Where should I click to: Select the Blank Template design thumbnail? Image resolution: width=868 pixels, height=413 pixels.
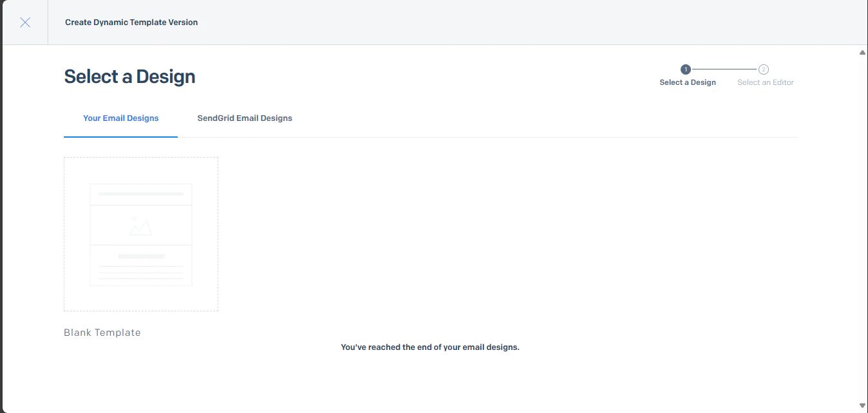click(x=140, y=234)
